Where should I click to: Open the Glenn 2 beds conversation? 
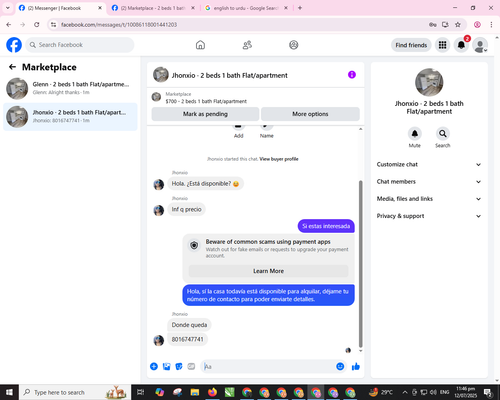point(70,89)
